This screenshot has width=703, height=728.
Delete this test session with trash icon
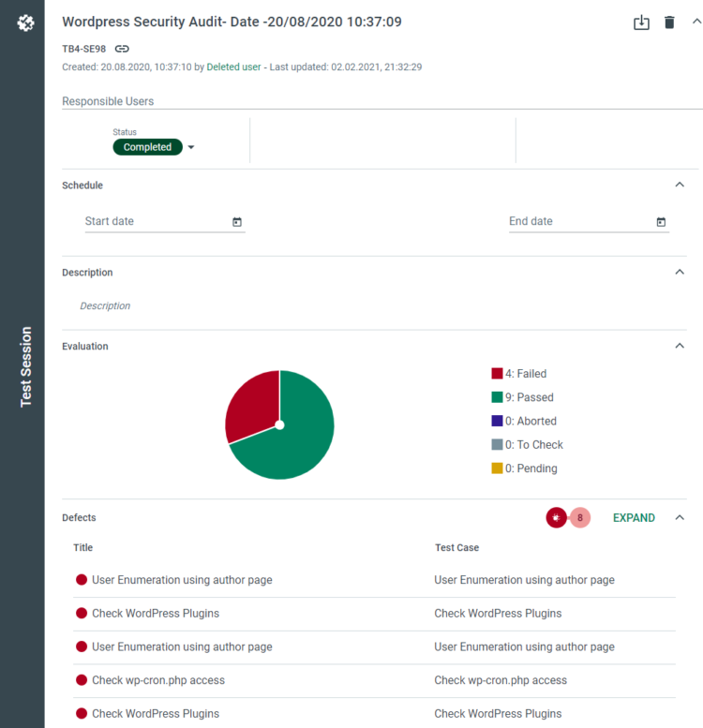coord(669,22)
